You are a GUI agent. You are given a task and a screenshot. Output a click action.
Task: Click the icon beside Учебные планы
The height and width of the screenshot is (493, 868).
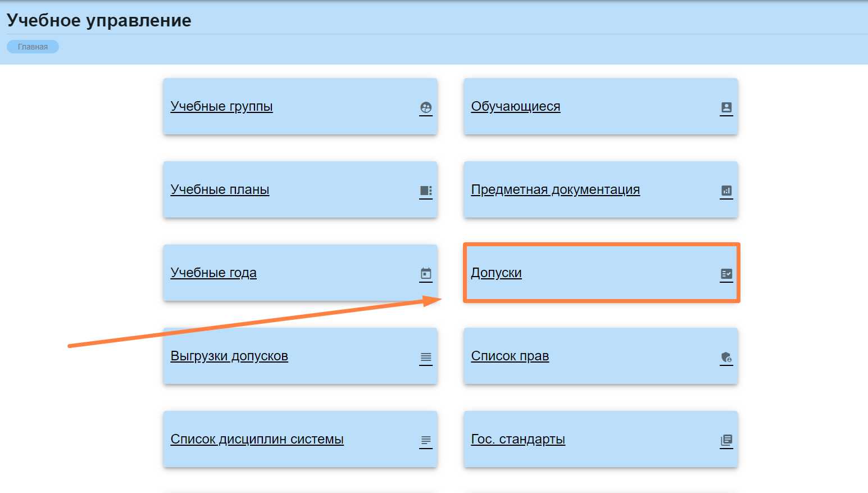click(x=426, y=191)
